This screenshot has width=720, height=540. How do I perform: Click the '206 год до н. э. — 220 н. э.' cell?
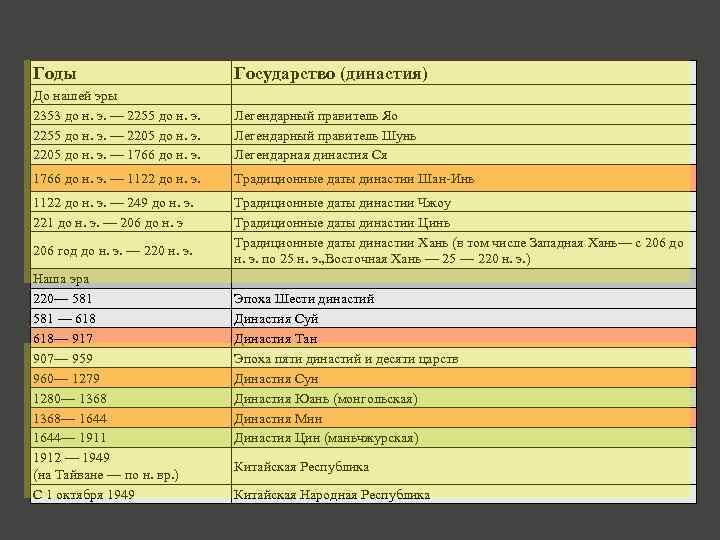point(131,250)
